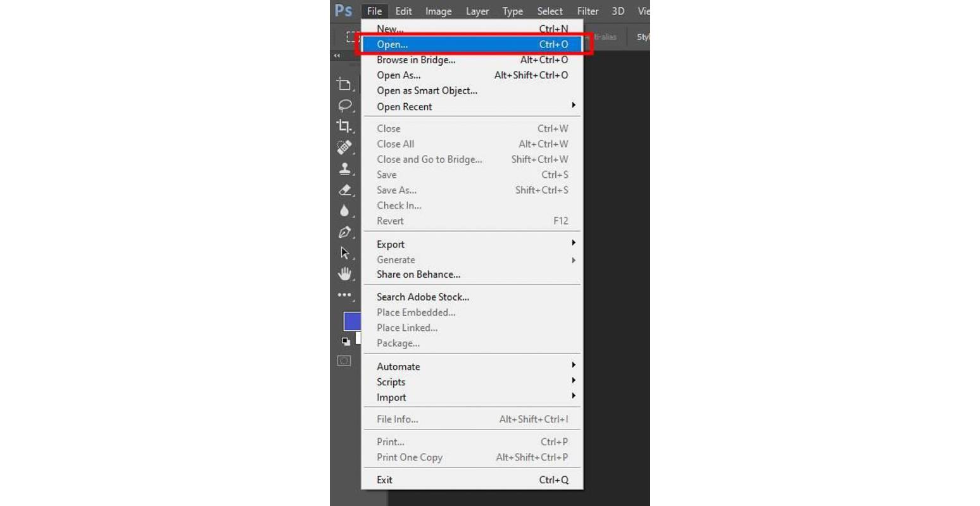Select the Pen tool
This screenshot has width=980, height=506.
point(346,232)
